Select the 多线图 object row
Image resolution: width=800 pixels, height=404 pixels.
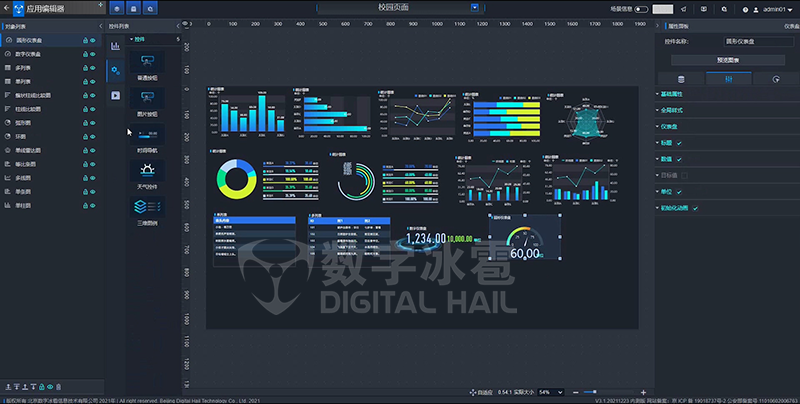coord(51,178)
